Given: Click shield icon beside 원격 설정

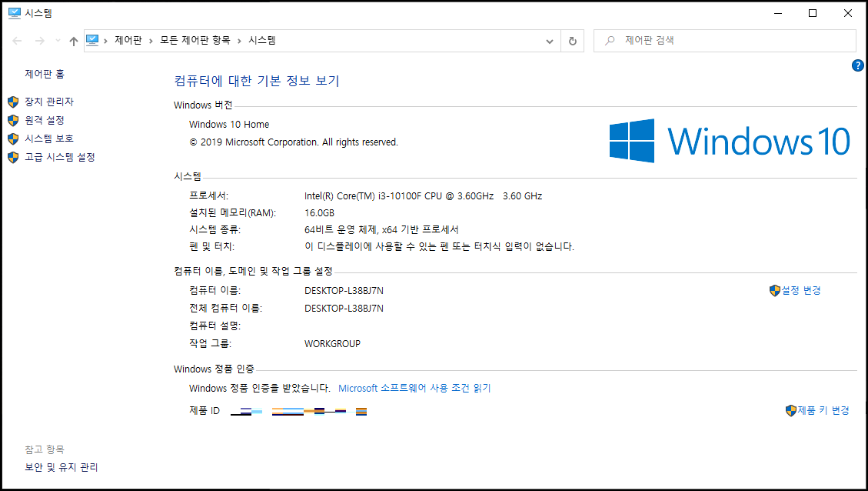Looking at the screenshot, I should coord(13,120).
